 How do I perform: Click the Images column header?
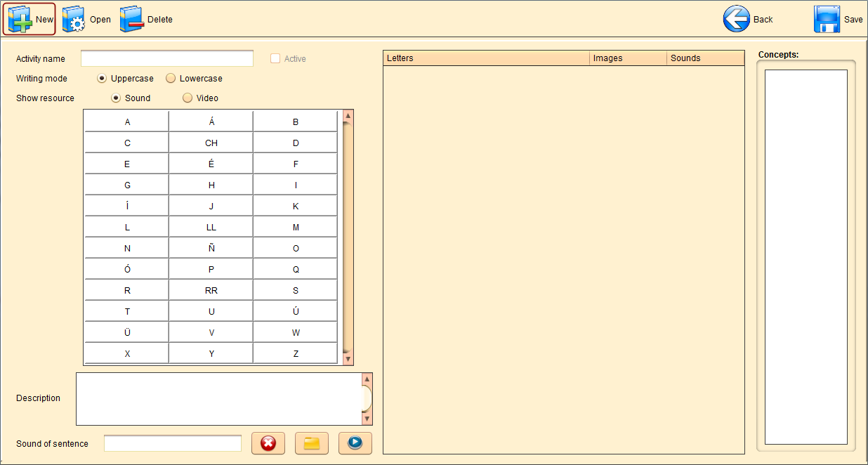click(x=629, y=58)
